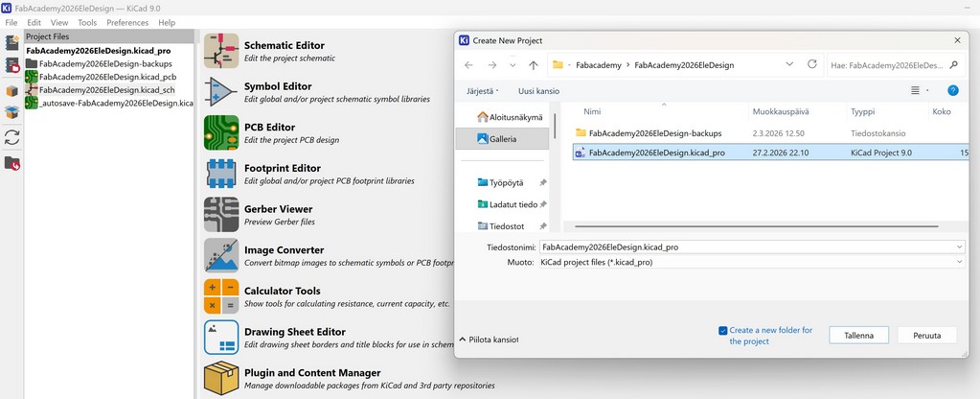This screenshot has height=399, width=980.
Task: Click the Peruuta cancel button
Action: [x=927, y=336]
